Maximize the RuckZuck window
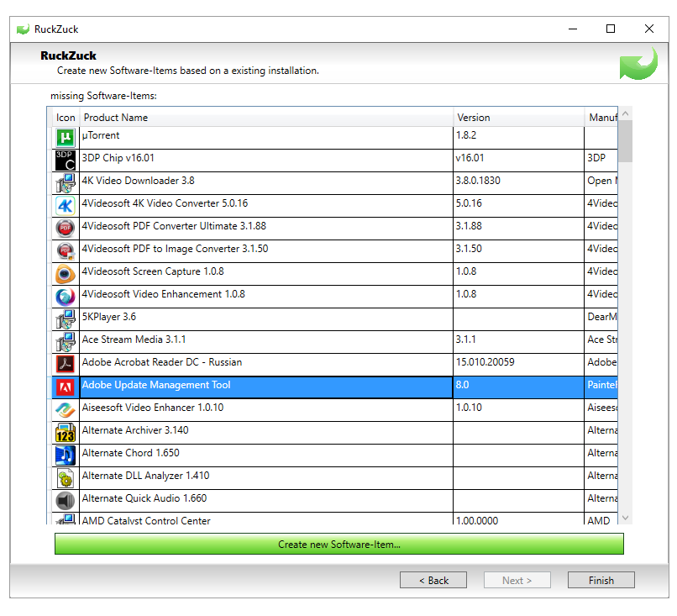The width and height of the screenshot is (677, 616). pyautogui.click(x=611, y=29)
